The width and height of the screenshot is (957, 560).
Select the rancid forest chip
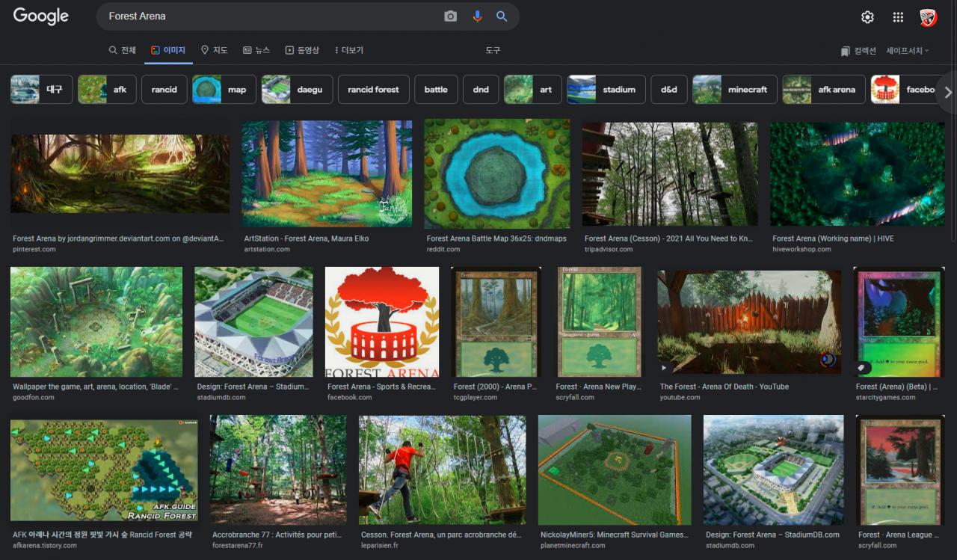coord(374,89)
